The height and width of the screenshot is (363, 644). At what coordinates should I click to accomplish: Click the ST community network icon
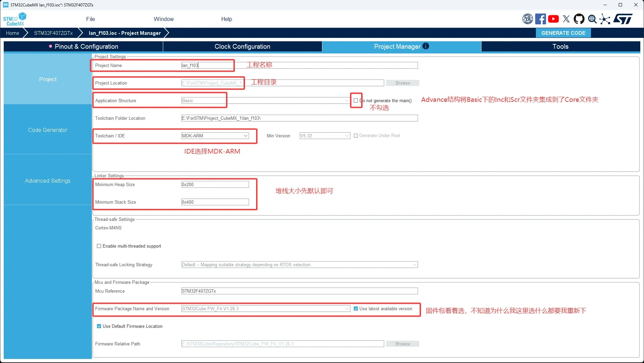(605, 19)
